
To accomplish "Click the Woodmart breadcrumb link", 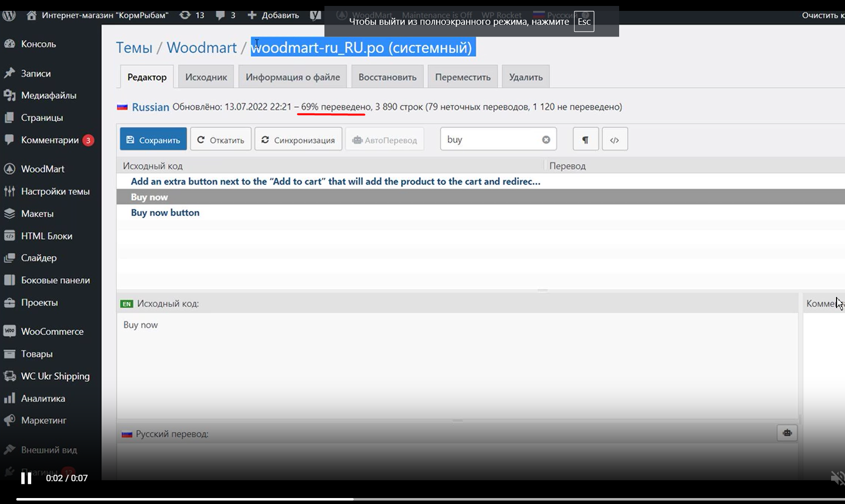I will pyautogui.click(x=202, y=48).
